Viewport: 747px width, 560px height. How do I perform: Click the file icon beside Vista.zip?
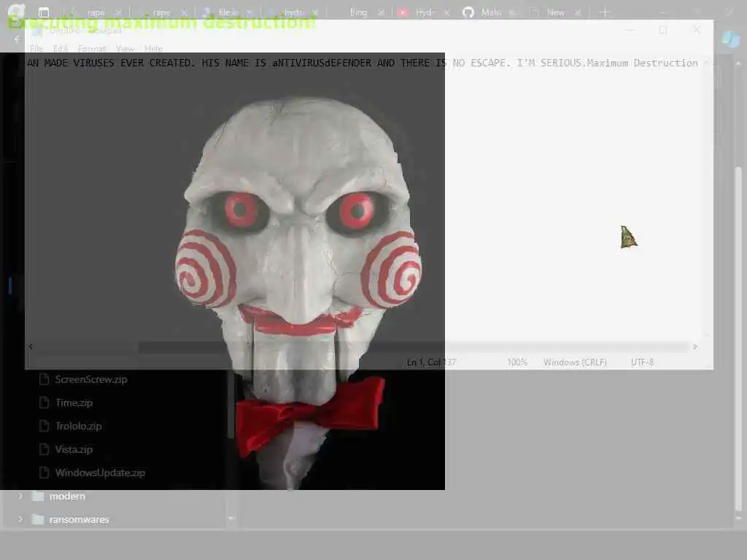(44, 449)
